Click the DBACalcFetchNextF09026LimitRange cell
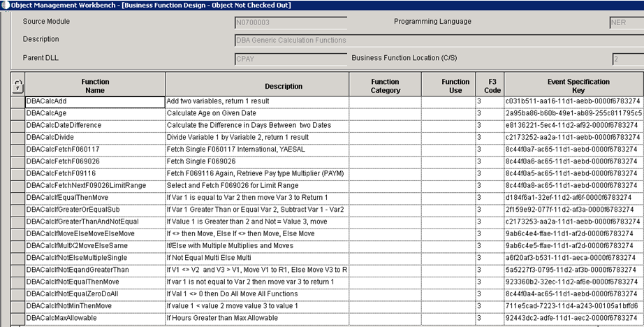This screenshot has height=327, width=644. 95,186
